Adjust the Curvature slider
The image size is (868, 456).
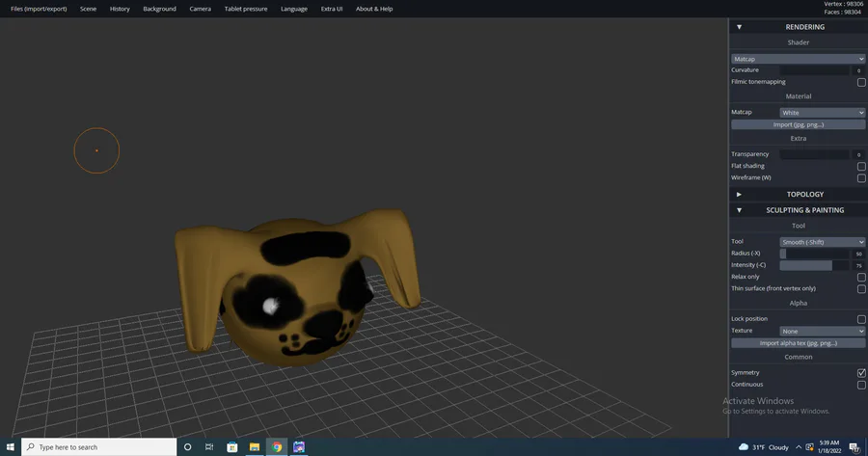[814, 70]
